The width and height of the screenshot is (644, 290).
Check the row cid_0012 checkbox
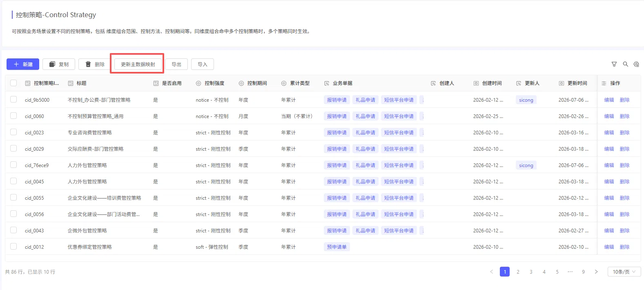(13, 246)
